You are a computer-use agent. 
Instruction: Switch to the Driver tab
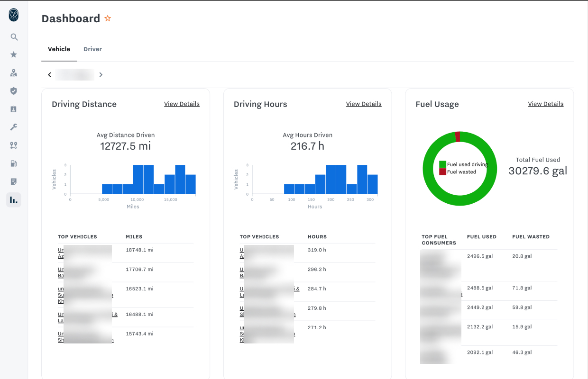pos(92,49)
